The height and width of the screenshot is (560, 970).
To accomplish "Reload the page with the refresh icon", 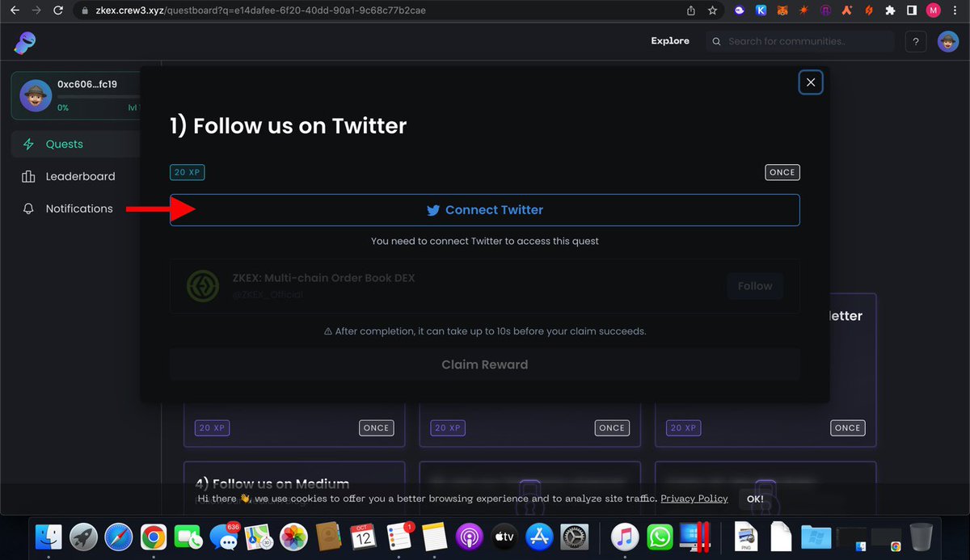I will 58,11.
